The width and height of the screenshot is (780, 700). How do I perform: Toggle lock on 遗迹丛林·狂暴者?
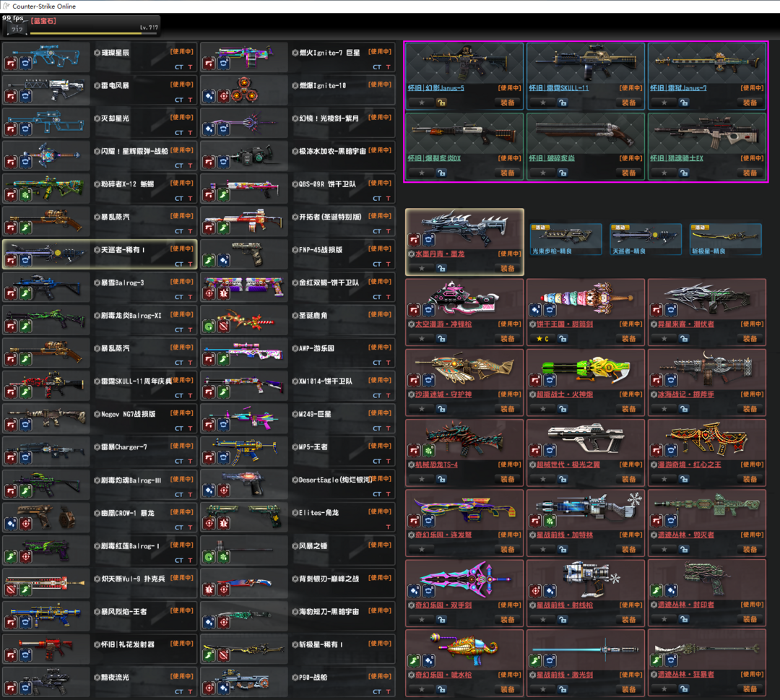684,689
